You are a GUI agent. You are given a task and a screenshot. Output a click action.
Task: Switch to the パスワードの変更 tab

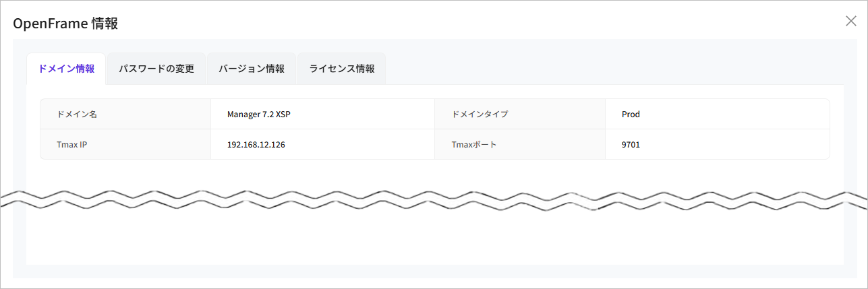click(156, 69)
